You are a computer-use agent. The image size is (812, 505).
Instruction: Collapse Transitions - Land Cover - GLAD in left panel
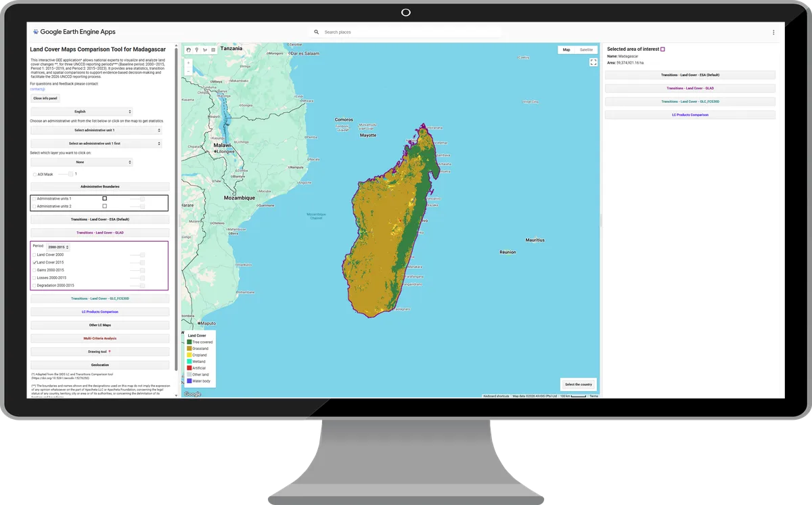click(100, 233)
